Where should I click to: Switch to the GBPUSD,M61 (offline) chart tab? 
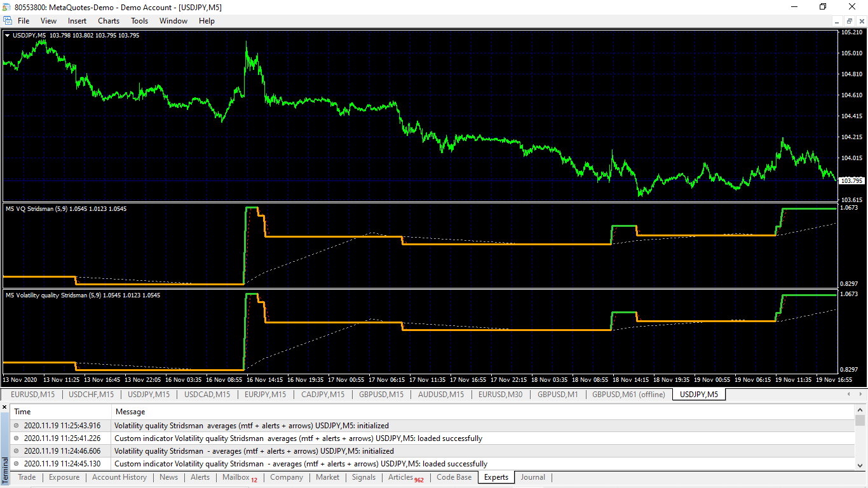click(628, 395)
